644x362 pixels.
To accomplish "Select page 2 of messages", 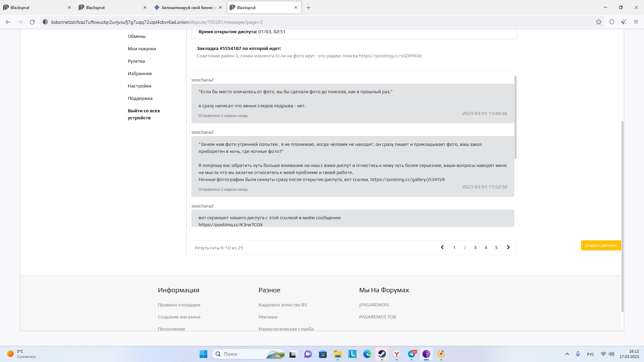I will 465,247.
